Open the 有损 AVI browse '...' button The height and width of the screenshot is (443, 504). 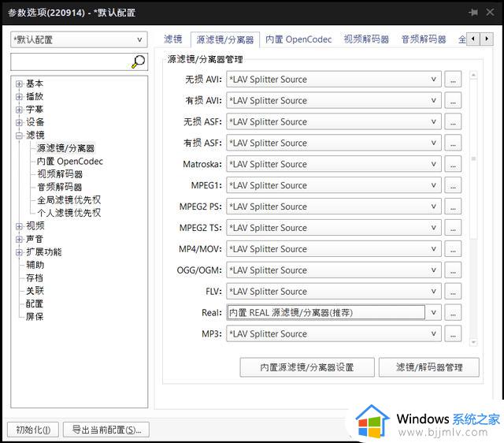click(x=453, y=100)
